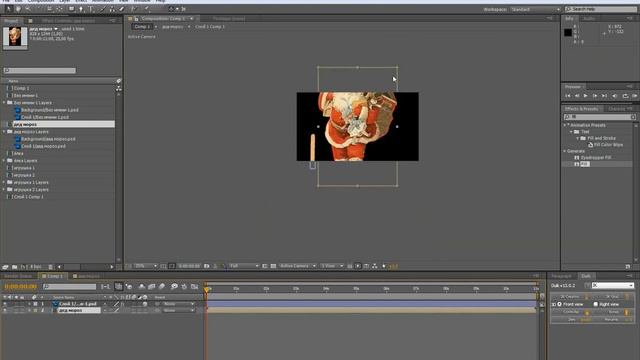
Task: Click current time display in timeline
Action: (x=20, y=287)
